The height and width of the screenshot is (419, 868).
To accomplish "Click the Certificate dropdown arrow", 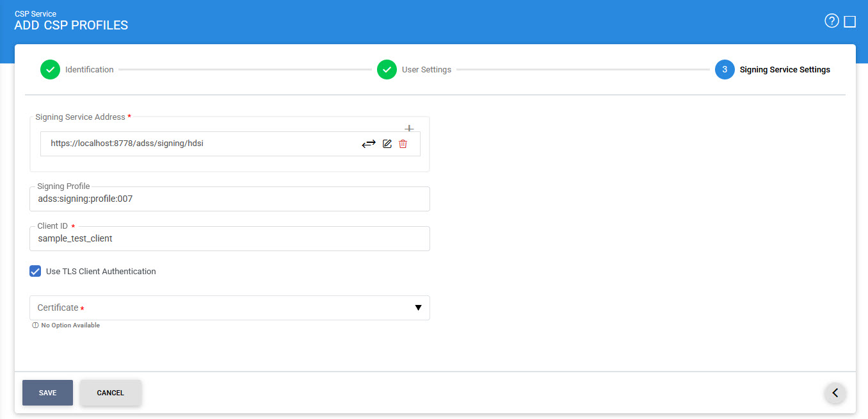I will pos(418,308).
